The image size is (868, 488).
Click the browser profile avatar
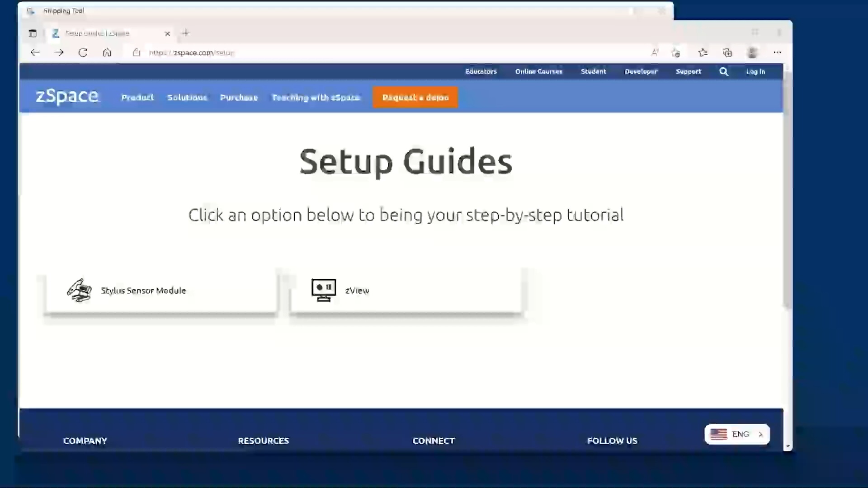[x=752, y=52]
